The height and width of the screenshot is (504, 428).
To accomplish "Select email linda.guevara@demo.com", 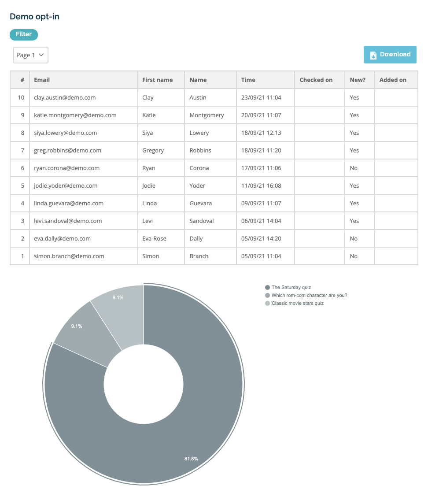I will pos(69,204).
